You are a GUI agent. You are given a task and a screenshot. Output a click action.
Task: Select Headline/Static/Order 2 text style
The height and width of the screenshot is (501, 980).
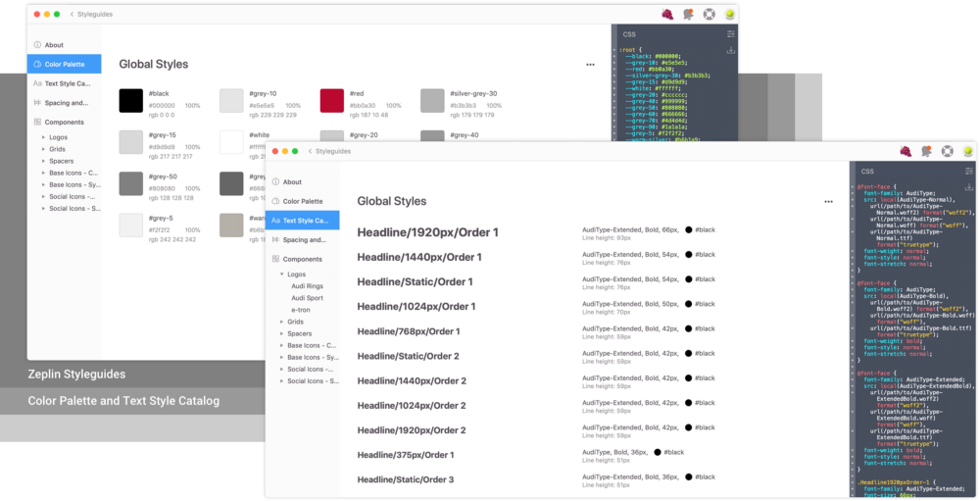[408, 356]
